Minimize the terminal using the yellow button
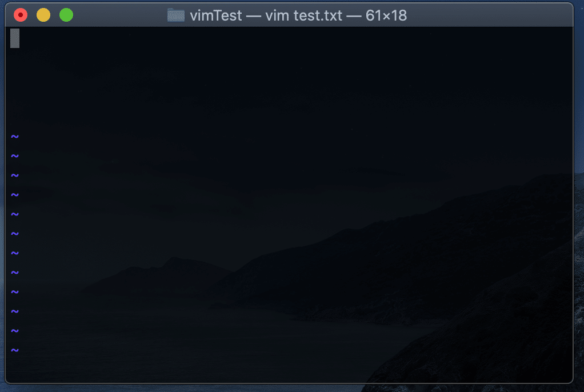This screenshot has height=392, width=584. 43,15
